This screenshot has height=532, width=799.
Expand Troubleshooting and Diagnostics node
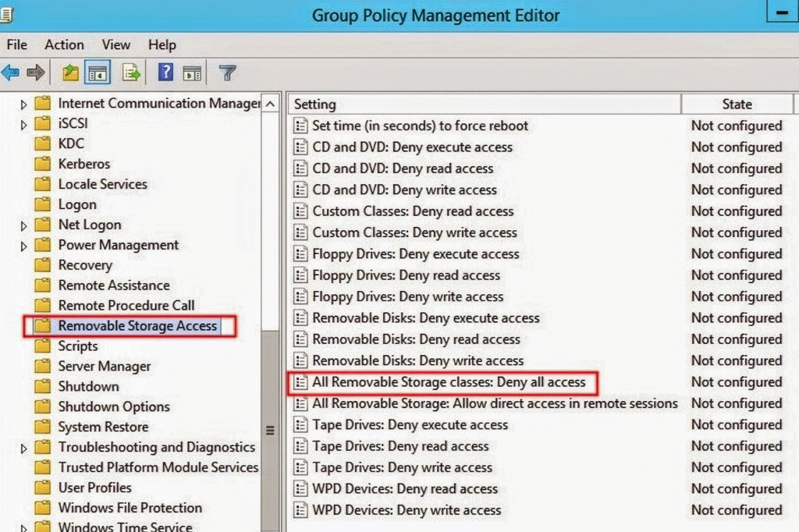(x=23, y=448)
